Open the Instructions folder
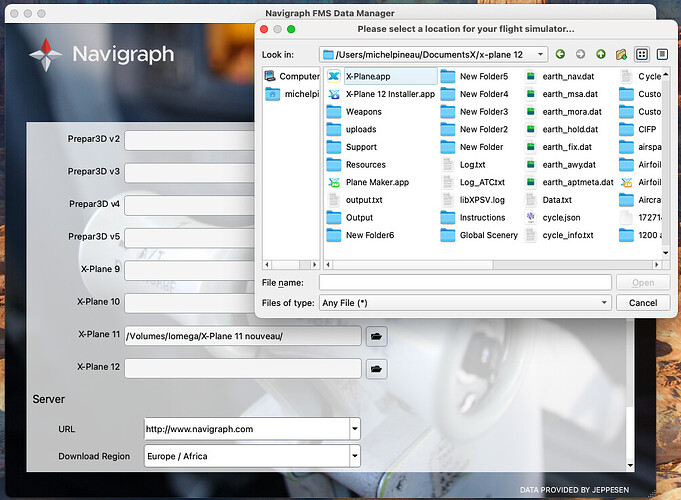 coord(473,217)
